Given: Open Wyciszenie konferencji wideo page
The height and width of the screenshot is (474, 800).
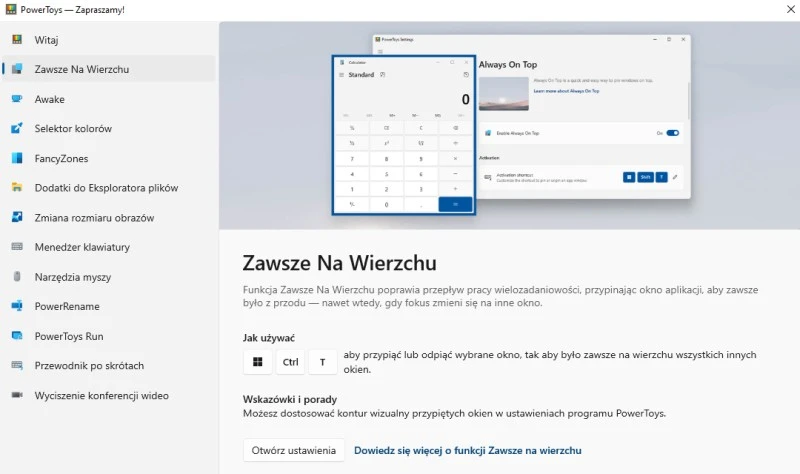Looking at the screenshot, I should [x=109, y=395].
